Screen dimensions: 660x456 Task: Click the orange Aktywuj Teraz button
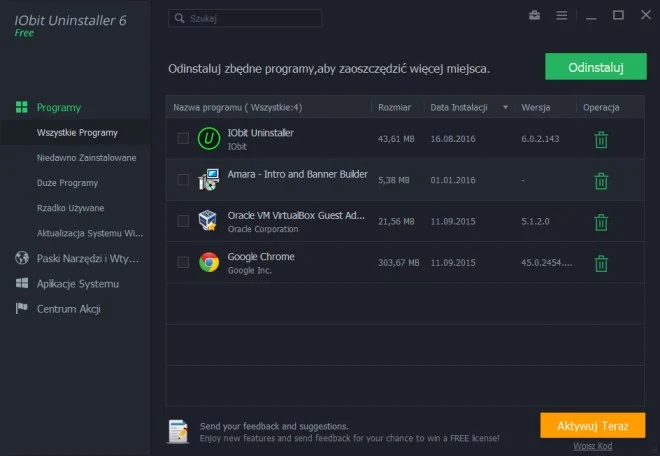593,426
